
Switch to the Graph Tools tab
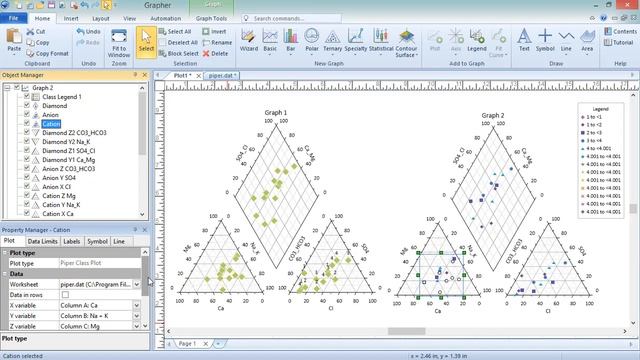(211, 18)
